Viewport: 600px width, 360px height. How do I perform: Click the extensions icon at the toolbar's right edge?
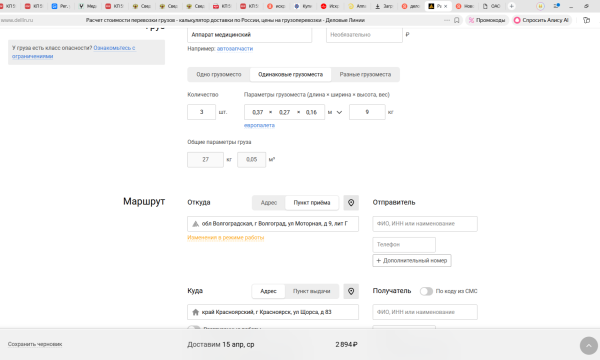pos(586,20)
